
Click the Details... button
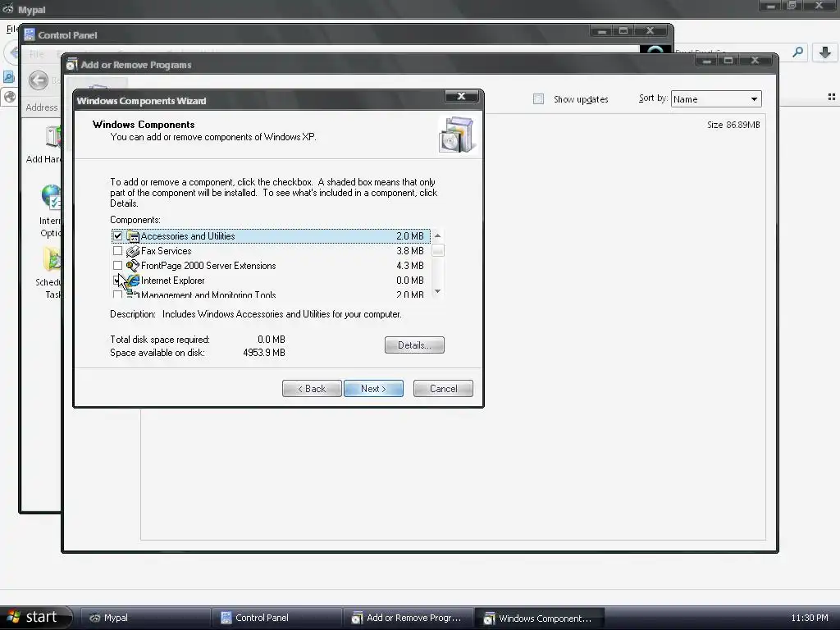[414, 345]
